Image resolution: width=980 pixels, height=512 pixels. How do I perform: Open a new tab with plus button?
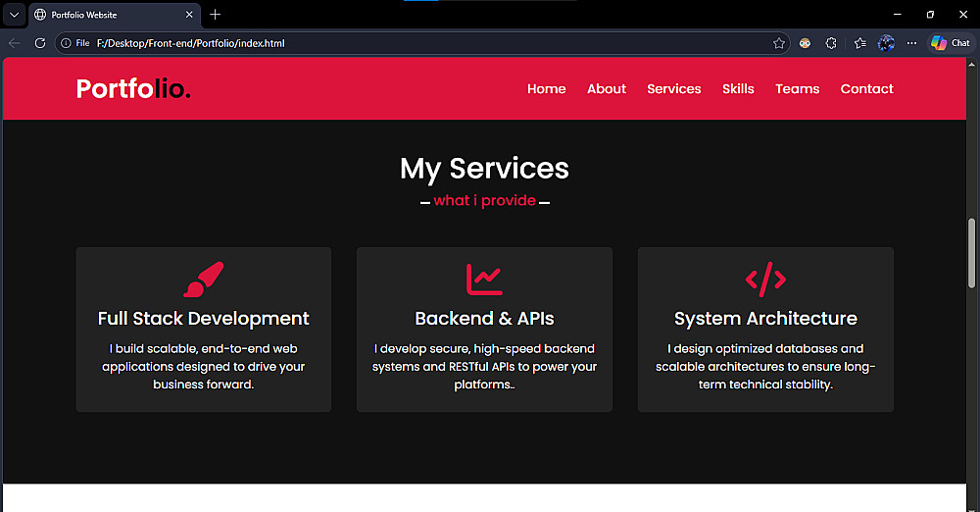click(x=215, y=15)
